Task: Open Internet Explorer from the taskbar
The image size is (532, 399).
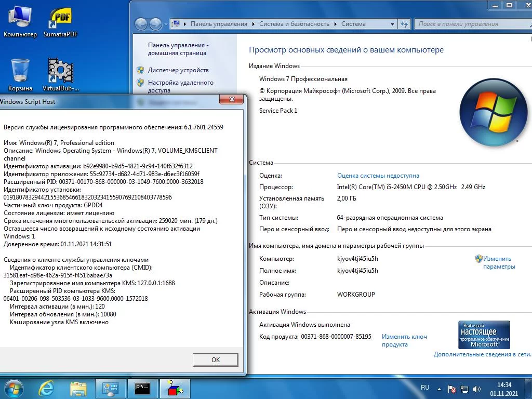Action: (x=47, y=388)
